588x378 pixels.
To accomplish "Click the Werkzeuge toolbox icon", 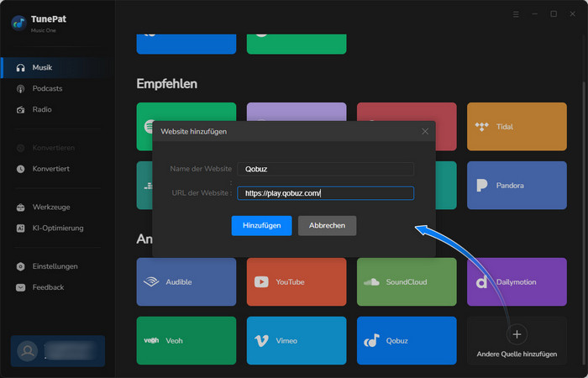I will 21,207.
